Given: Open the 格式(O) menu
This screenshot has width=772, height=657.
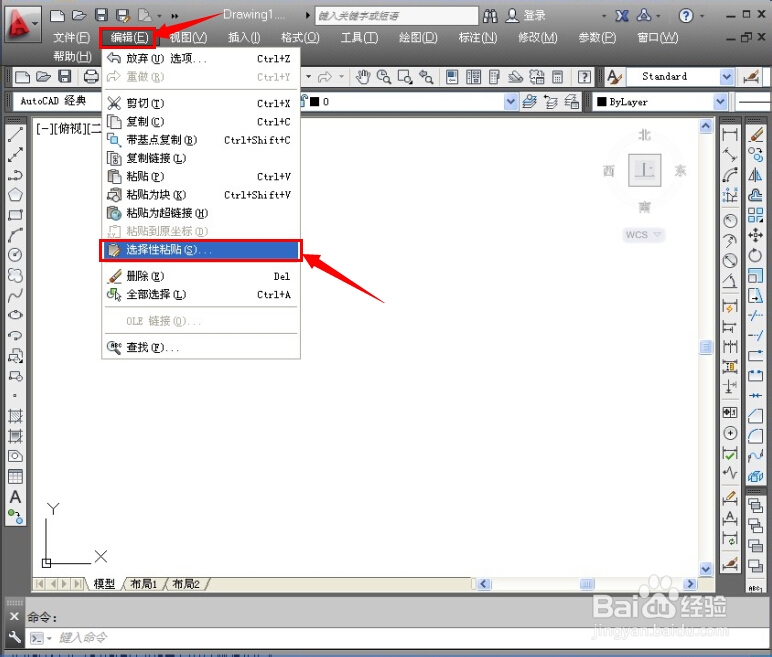Looking at the screenshot, I should click(x=300, y=37).
